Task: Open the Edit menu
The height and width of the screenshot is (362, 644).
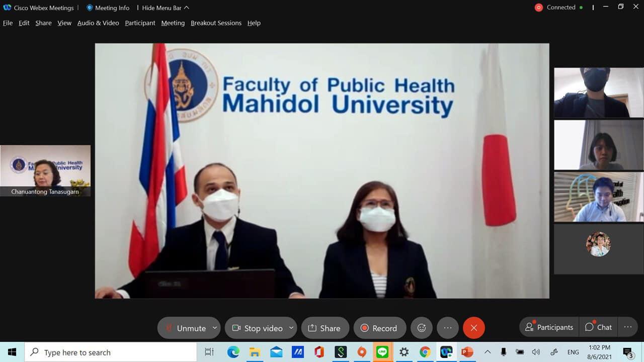Action: 24,23
